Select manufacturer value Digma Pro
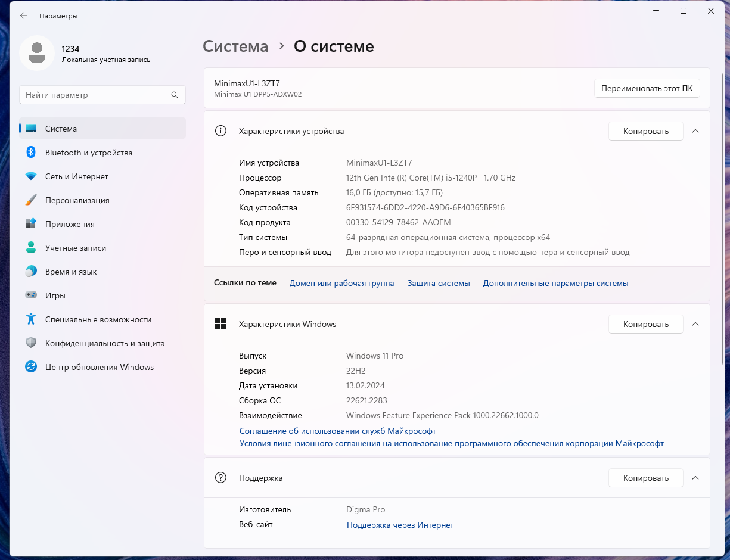The height and width of the screenshot is (560, 730). [x=365, y=509]
